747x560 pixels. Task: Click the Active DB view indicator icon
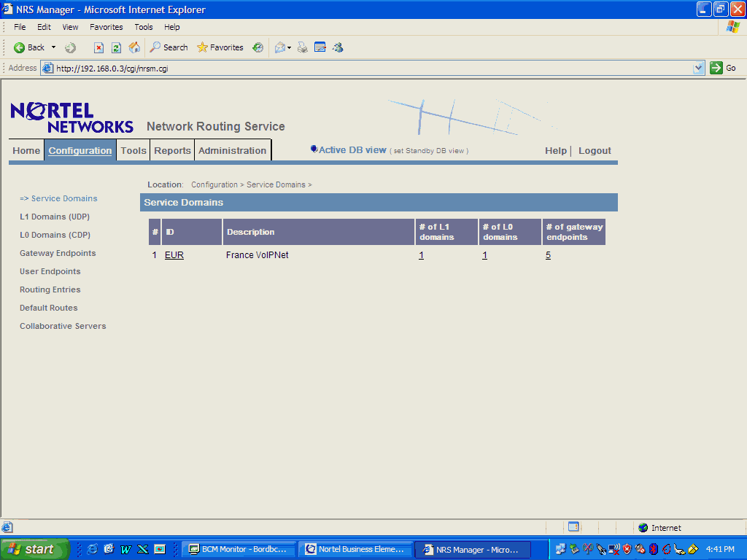coord(314,149)
